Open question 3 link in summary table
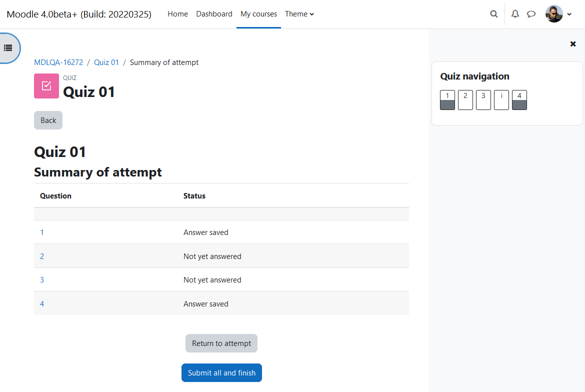 pos(42,279)
